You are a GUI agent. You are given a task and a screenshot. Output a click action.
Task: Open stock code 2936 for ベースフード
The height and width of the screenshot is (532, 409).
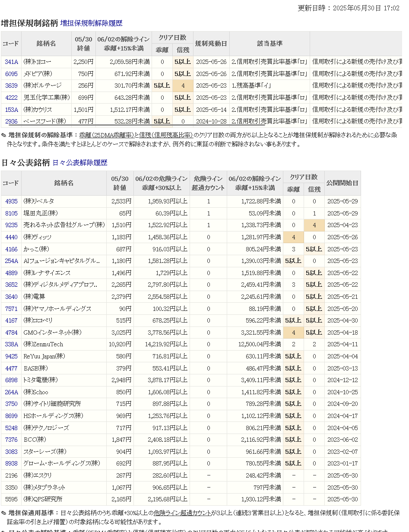click(x=11, y=122)
